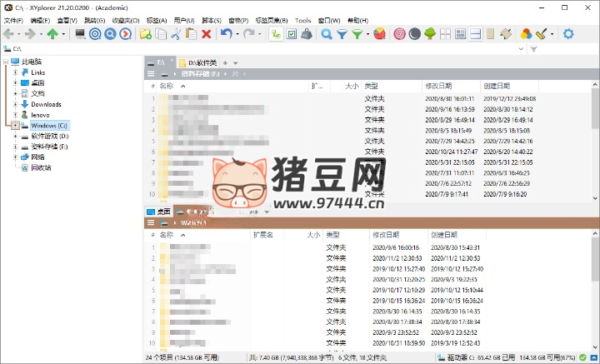This screenshot has height=364, width=600.
Task: Click the red Delete X icon
Action: point(206,34)
